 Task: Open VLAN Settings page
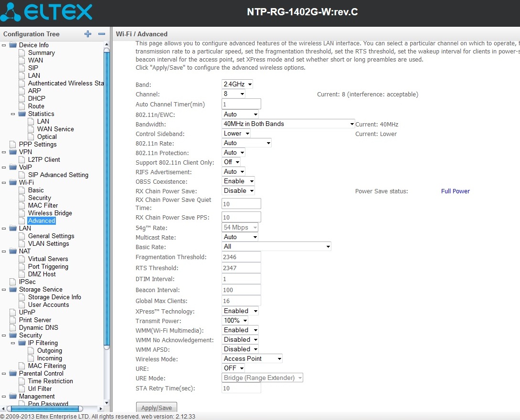tap(48, 243)
